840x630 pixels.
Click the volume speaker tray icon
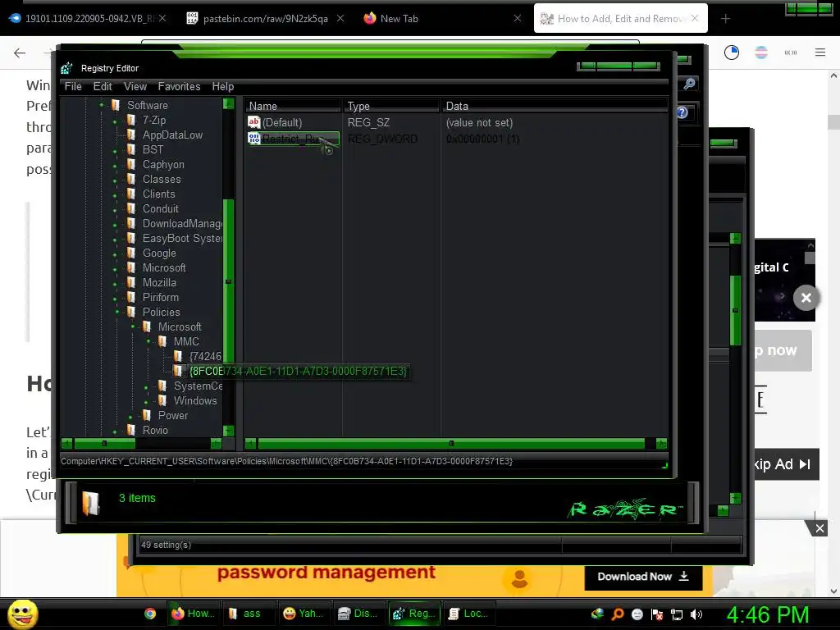696,614
